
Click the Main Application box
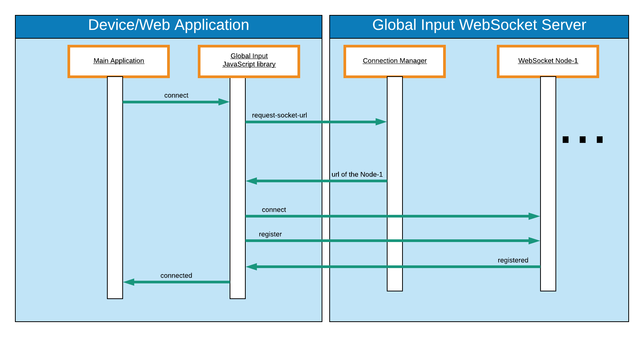tap(118, 61)
